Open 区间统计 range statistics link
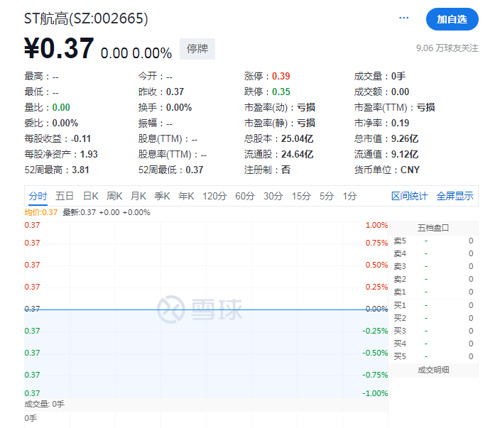500x428 pixels. 409,196
